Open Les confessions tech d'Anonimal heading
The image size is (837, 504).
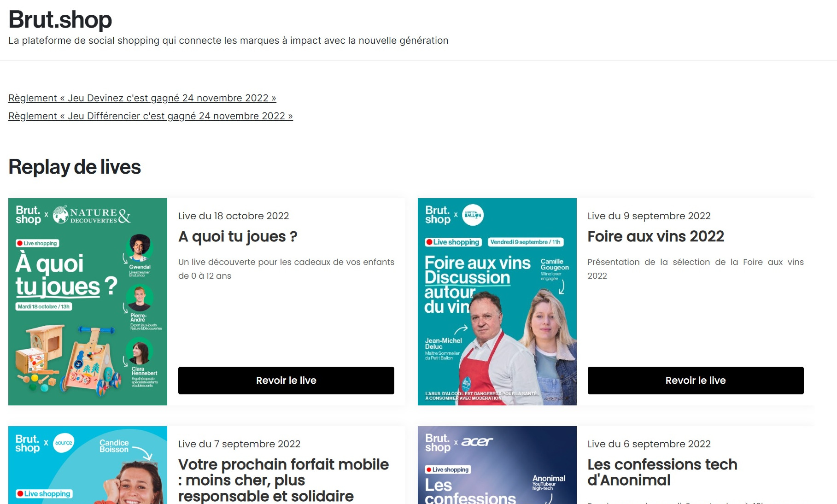click(x=662, y=472)
